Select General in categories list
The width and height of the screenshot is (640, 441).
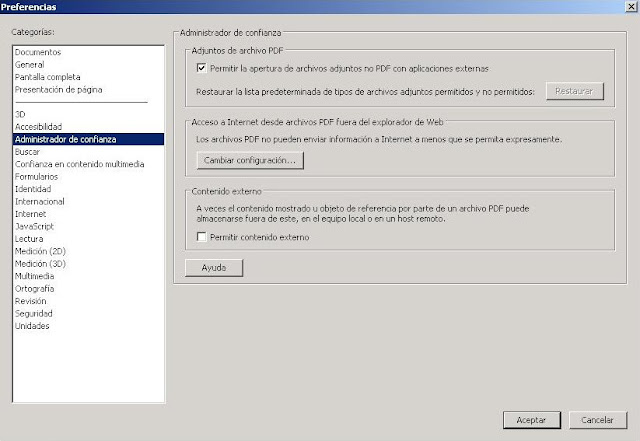click(x=29, y=65)
